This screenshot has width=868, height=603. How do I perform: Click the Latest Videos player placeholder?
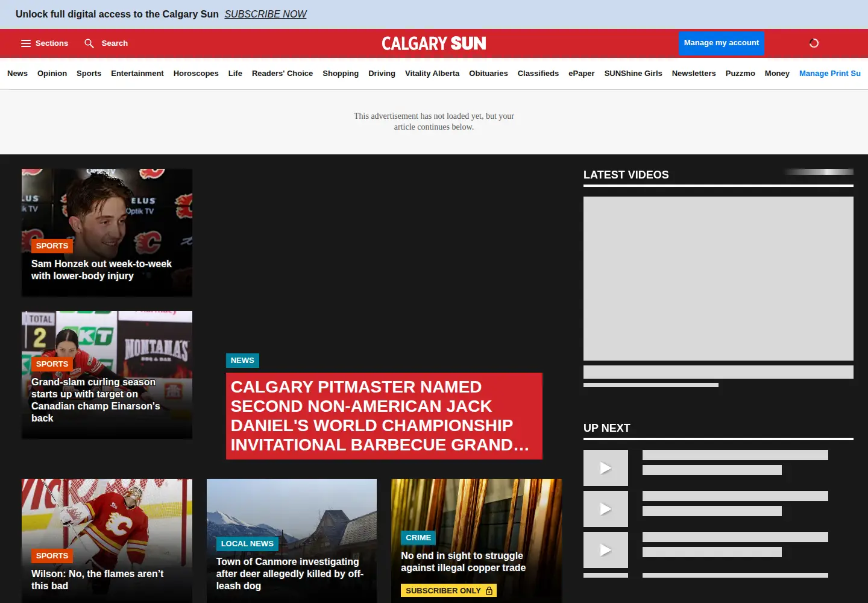719,279
